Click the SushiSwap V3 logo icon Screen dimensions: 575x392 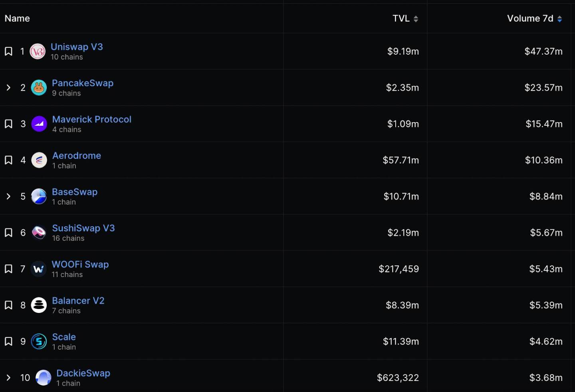click(x=39, y=233)
